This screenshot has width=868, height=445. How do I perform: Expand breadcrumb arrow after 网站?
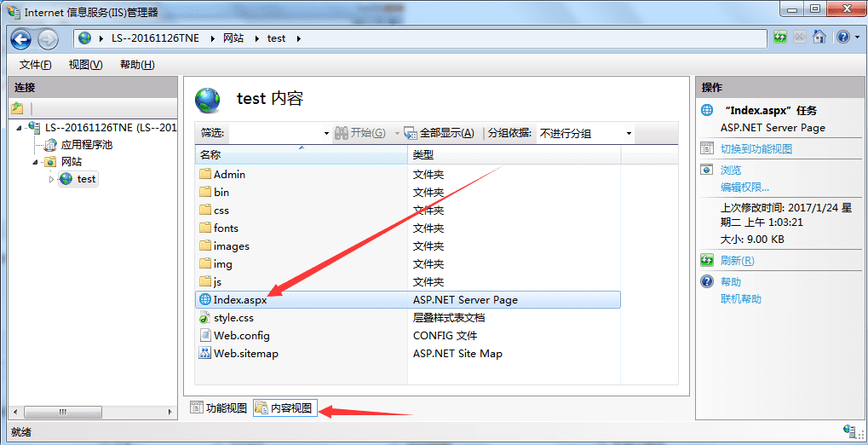click(256, 39)
